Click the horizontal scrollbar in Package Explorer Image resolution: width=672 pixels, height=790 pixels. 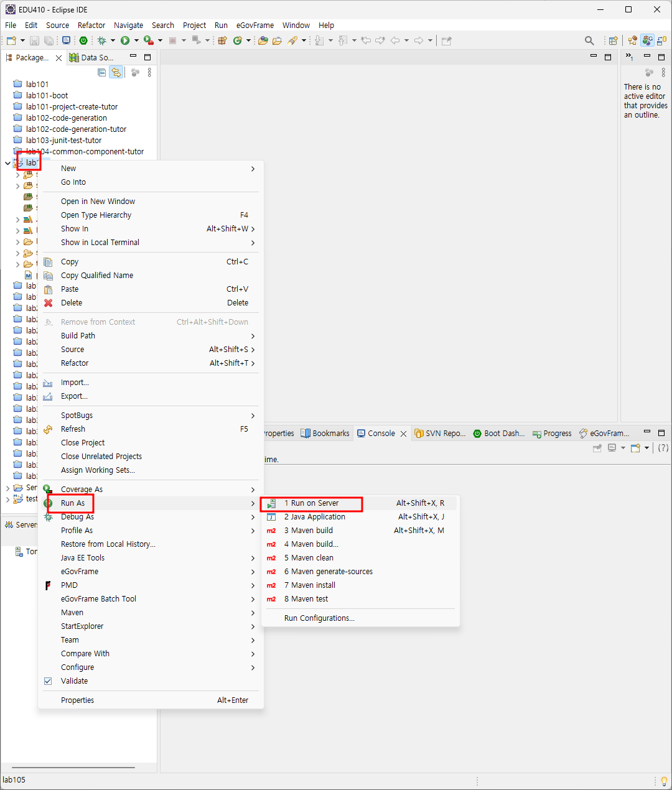point(73,768)
